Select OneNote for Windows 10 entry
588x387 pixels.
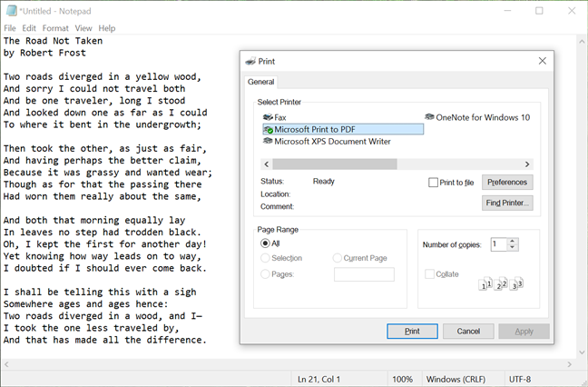coord(477,117)
